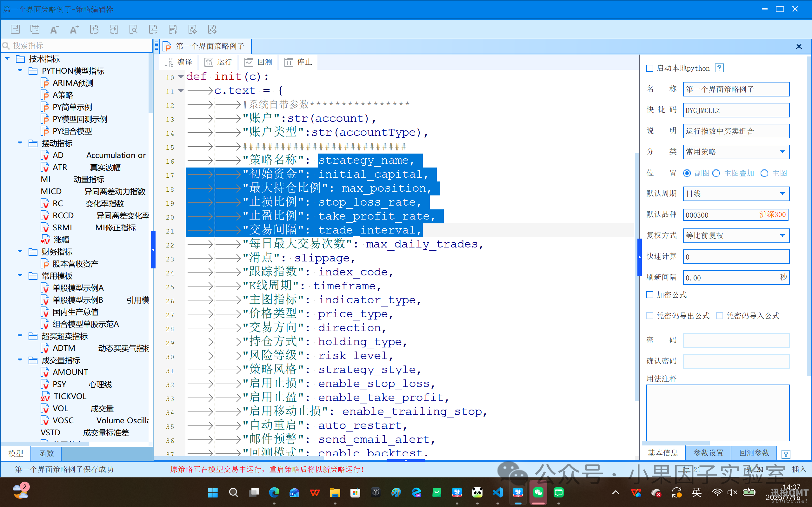The height and width of the screenshot is (507, 812).
Task: Collapse the 财务指标 folder
Action: 20,252
